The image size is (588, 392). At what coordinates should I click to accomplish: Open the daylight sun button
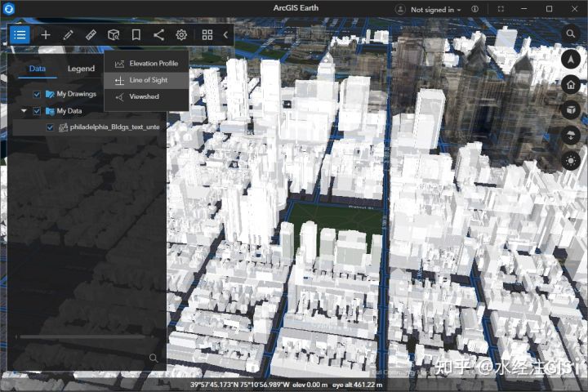[x=571, y=161]
